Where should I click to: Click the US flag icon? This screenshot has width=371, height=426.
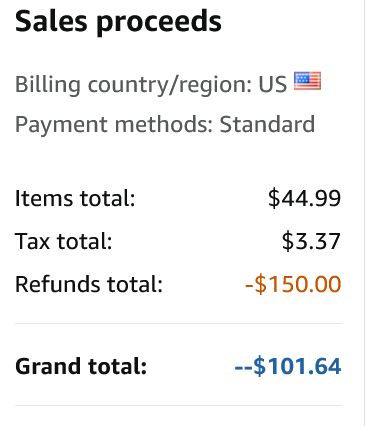point(307,81)
